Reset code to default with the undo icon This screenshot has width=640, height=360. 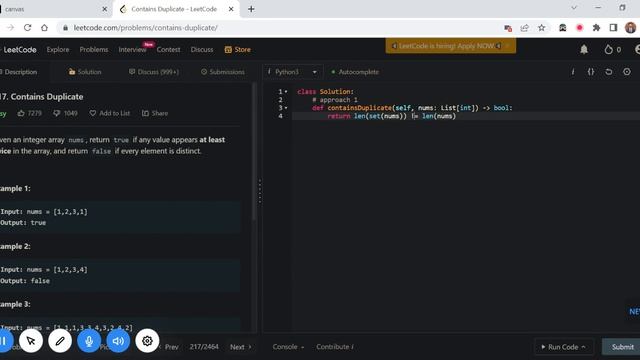coord(609,72)
